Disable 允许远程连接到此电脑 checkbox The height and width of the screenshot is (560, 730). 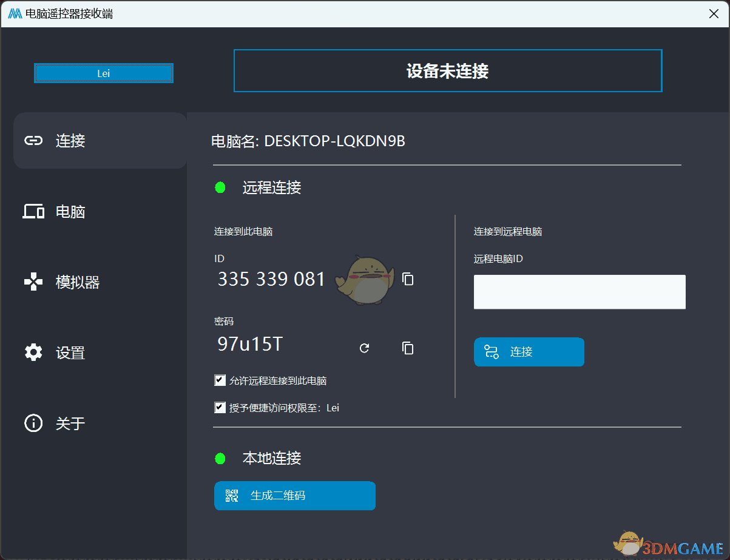click(x=220, y=380)
